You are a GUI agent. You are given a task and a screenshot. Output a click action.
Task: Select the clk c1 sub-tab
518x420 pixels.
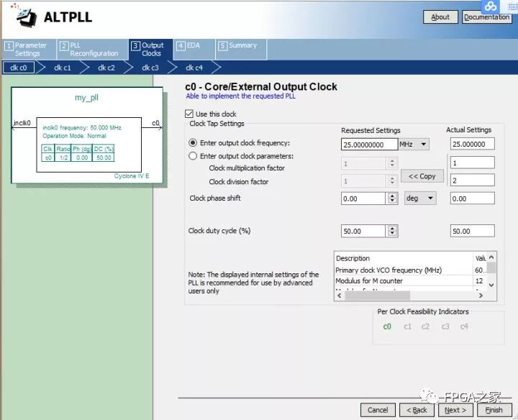(63, 68)
